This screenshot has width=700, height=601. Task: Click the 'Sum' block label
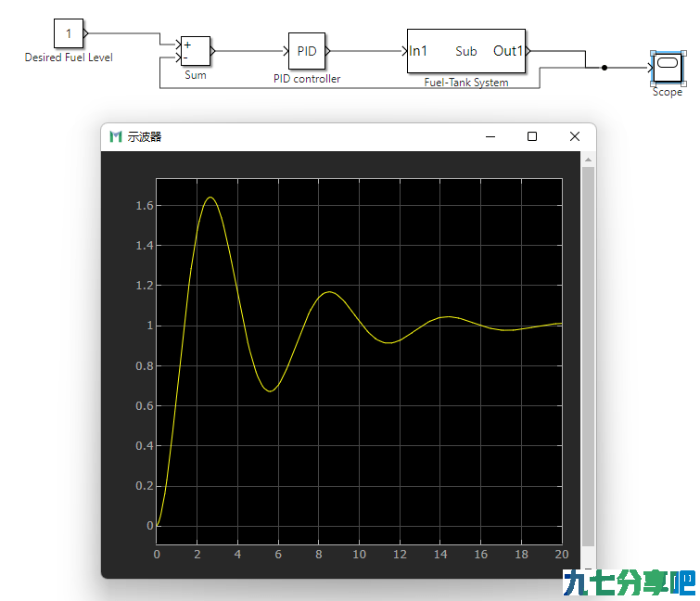[x=196, y=75]
